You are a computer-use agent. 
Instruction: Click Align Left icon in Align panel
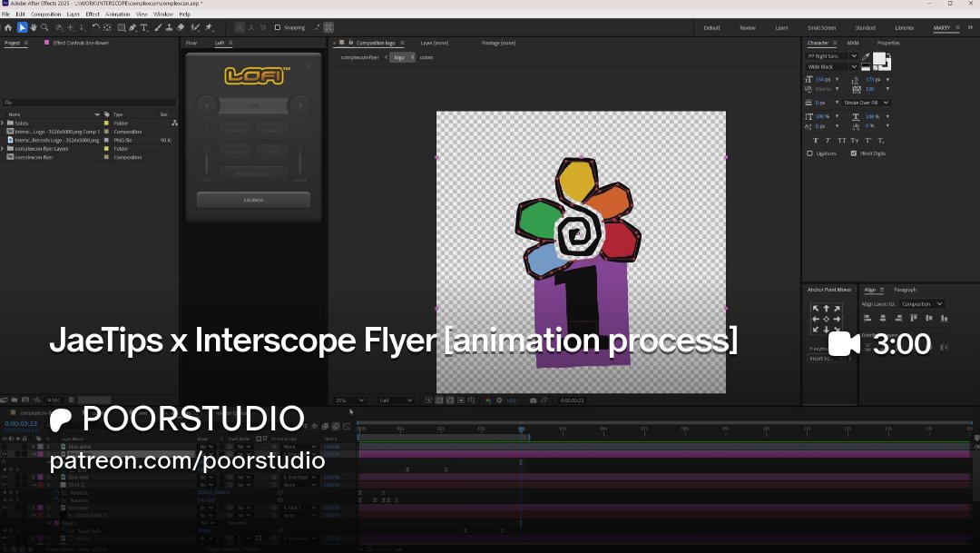point(867,319)
